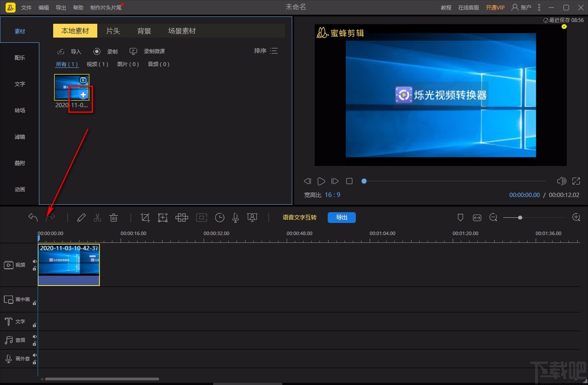Image resolution: width=588 pixels, height=385 pixels.
Task: Click the microphone voiceover icon in the toolbar
Action: coord(236,217)
